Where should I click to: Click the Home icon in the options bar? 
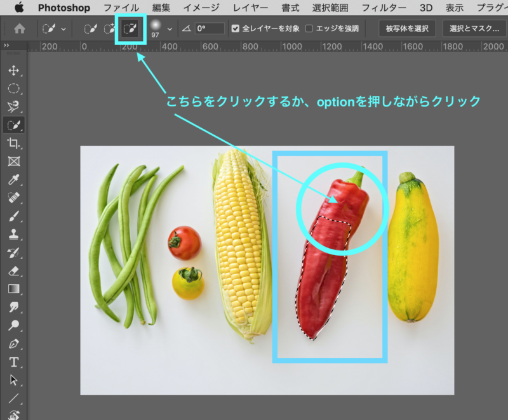pos(19,29)
